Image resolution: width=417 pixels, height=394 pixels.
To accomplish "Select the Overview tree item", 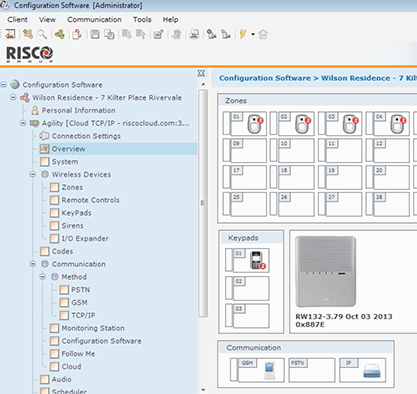I will [x=68, y=149].
